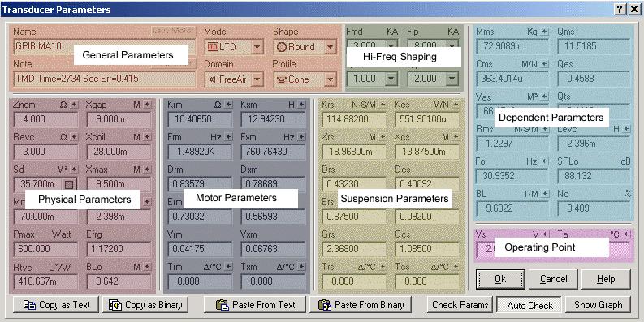Click the unit scale button beside Krm
The image size is (644, 322).
[x=228, y=105]
